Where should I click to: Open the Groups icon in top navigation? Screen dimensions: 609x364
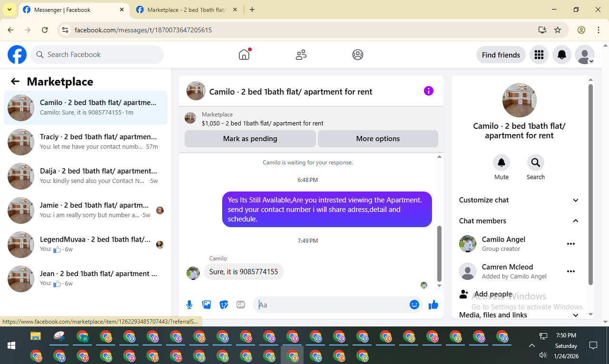358,55
